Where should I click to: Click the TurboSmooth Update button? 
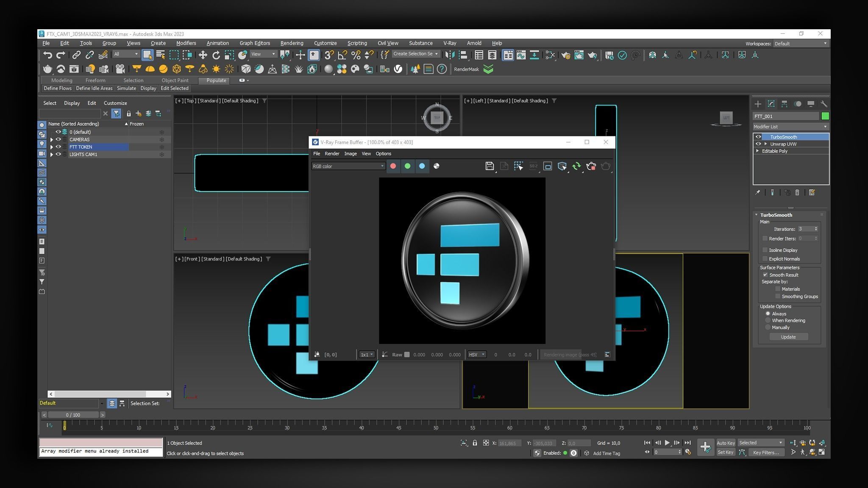pos(788,337)
